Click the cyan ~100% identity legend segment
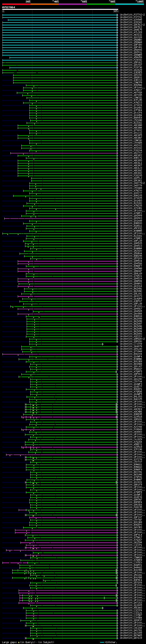 point(130,4)
